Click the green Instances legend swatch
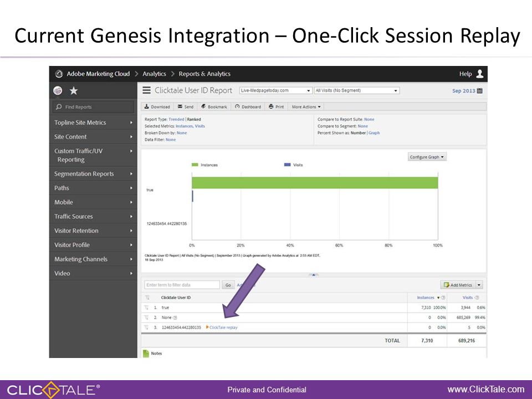The width and height of the screenshot is (532, 399). [195, 165]
